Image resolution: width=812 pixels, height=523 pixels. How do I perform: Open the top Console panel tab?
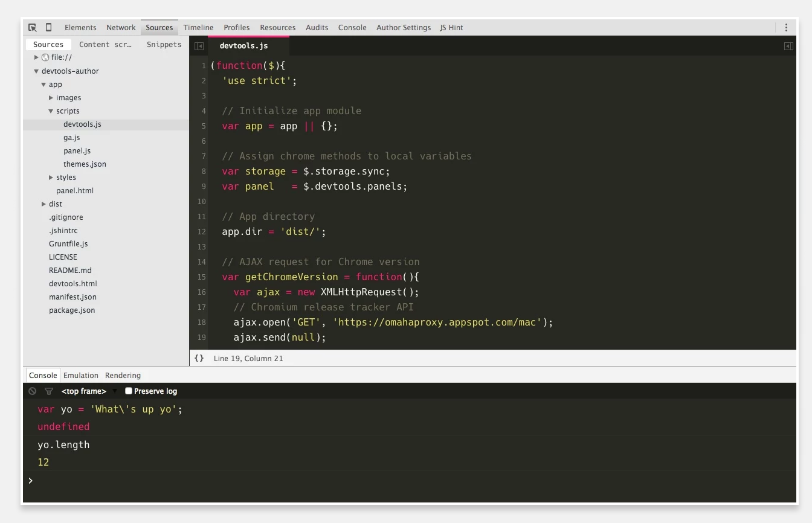[x=352, y=27]
